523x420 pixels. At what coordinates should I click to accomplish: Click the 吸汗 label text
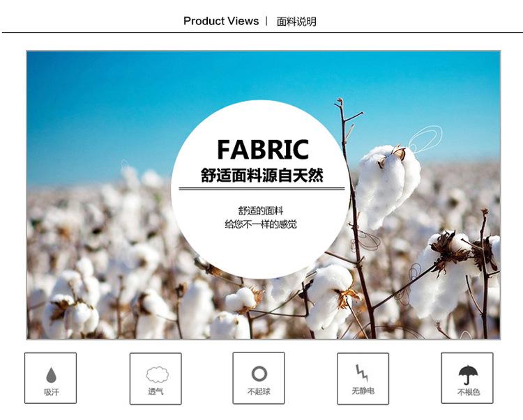[x=52, y=392]
